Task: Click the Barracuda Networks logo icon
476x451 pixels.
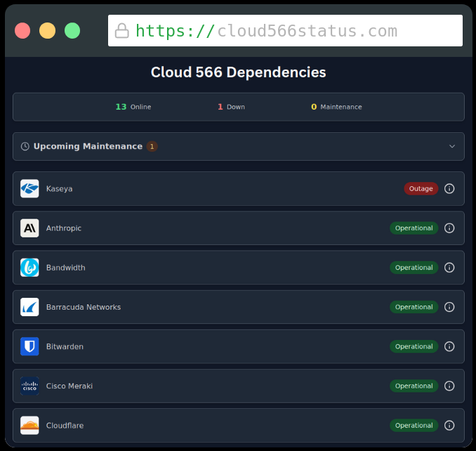Action: coord(29,307)
